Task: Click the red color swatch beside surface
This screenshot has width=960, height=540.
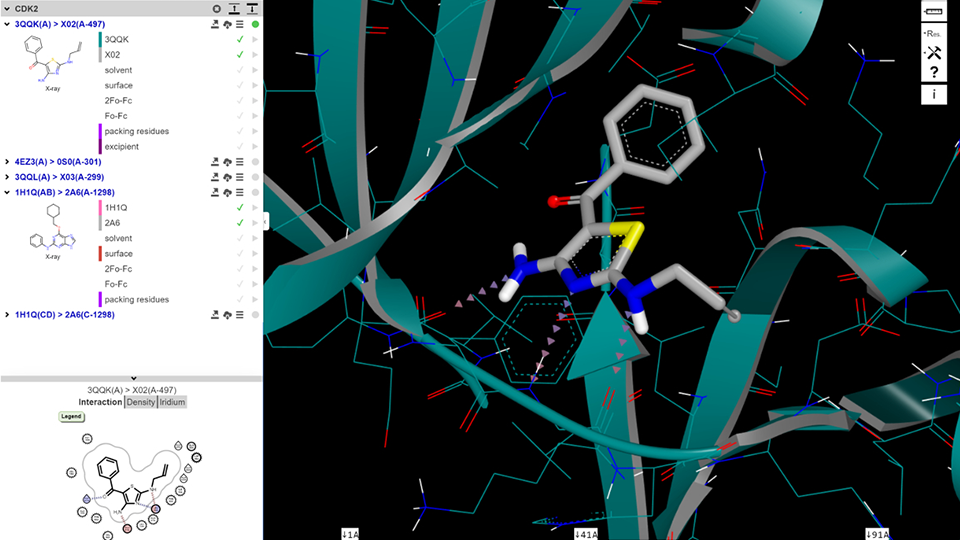Action: tap(100, 253)
